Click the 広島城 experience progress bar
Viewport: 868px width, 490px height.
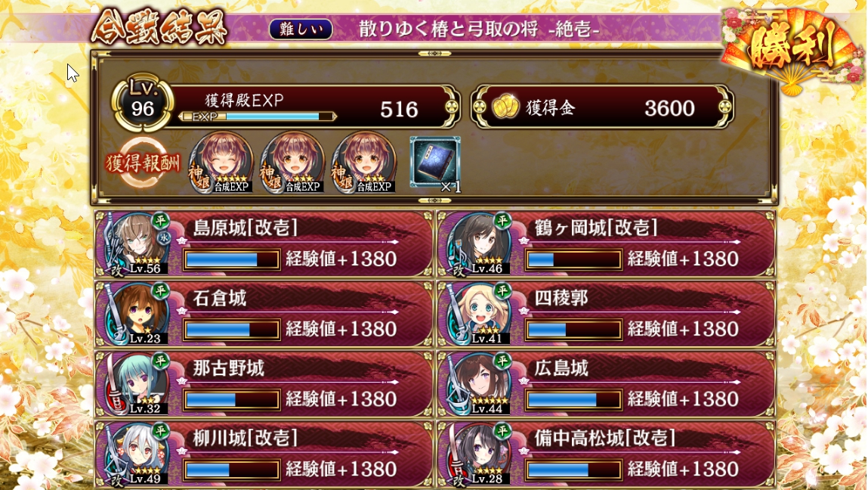coord(573,400)
